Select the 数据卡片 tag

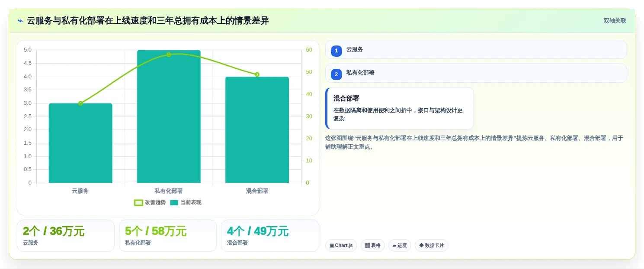pos(432,245)
